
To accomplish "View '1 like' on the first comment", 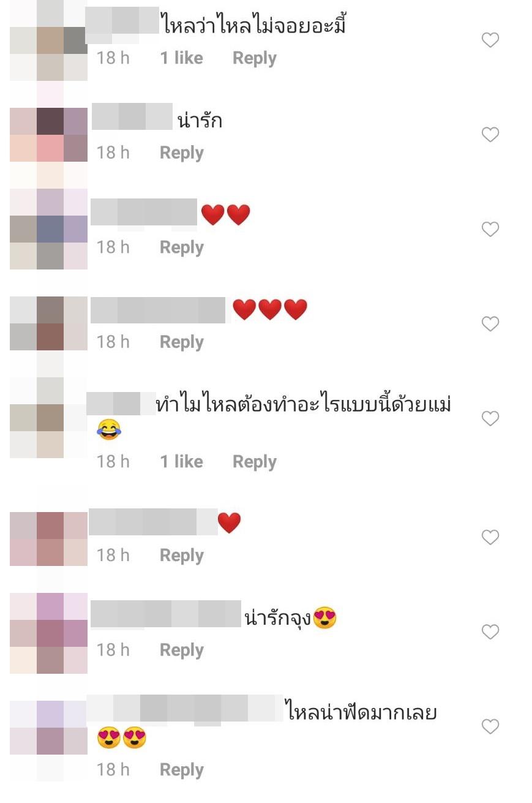I will [182, 58].
